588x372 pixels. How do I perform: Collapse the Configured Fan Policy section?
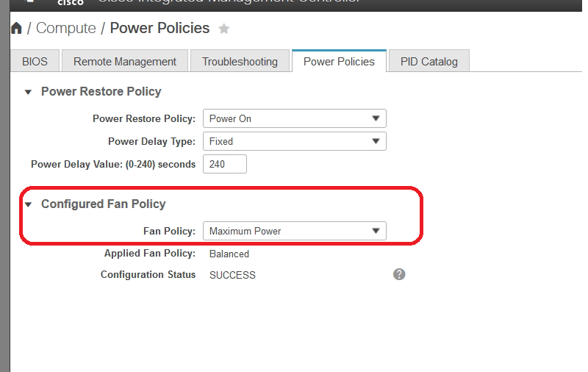click(29, 204)
